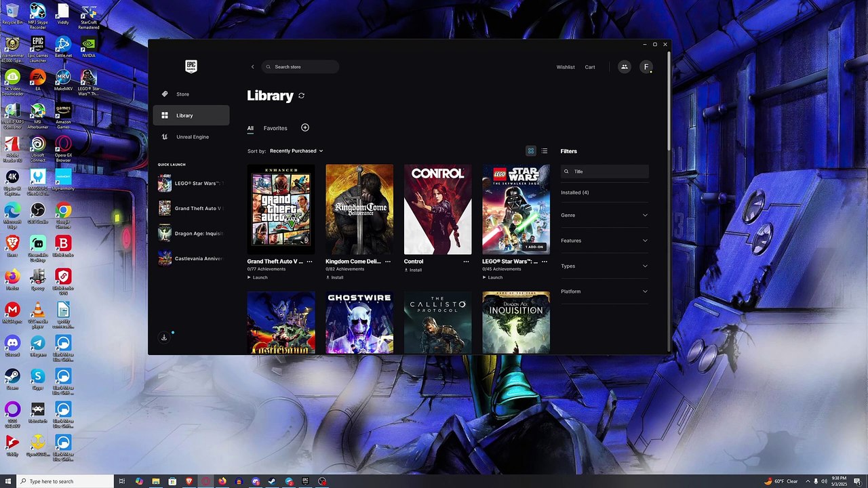Select Library in the sidebar
The image size is (868, 488).
point(191,115)
